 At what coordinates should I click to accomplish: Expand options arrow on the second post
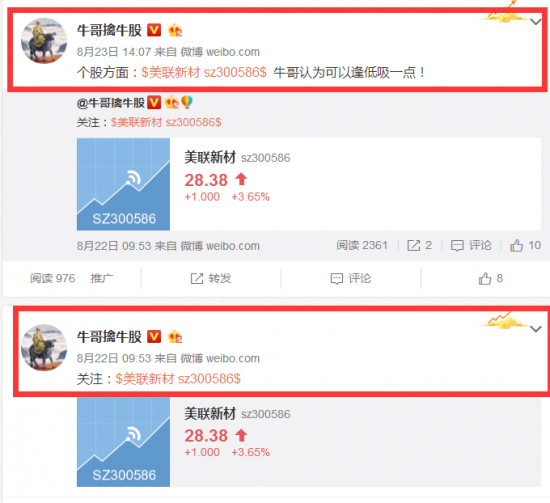coord(536,329)
